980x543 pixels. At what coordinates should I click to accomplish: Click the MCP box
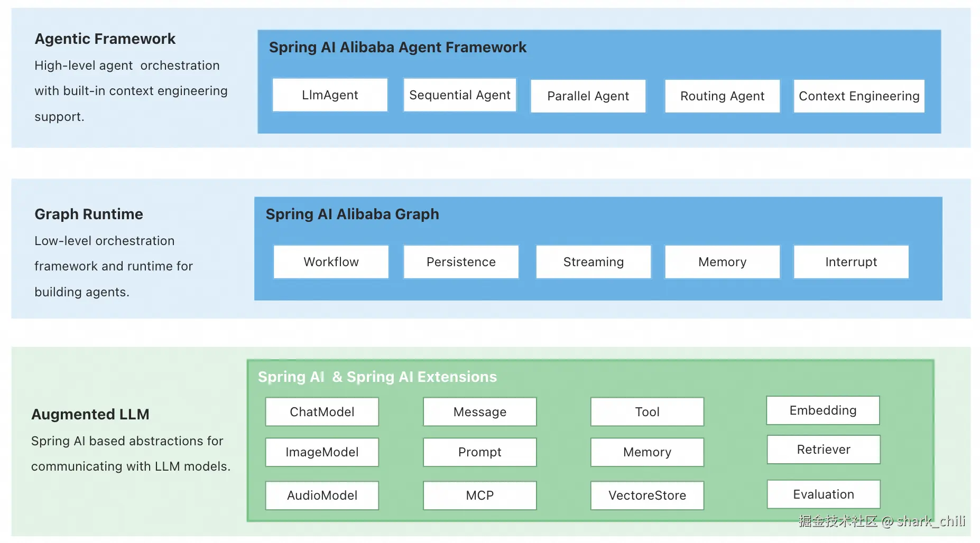479,495
